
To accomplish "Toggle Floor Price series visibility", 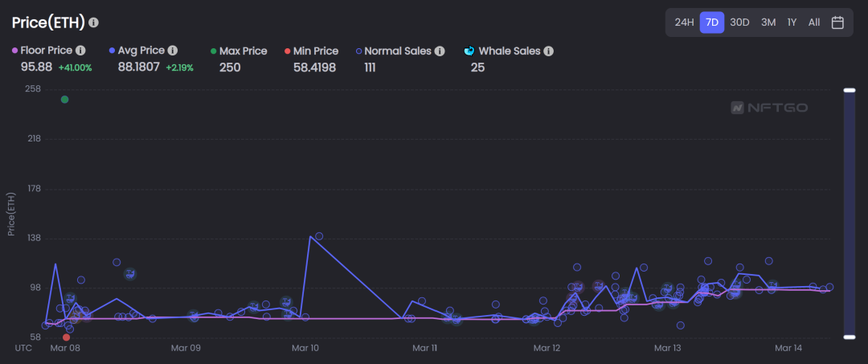I will pyautogui.click(x=42, y=51).
